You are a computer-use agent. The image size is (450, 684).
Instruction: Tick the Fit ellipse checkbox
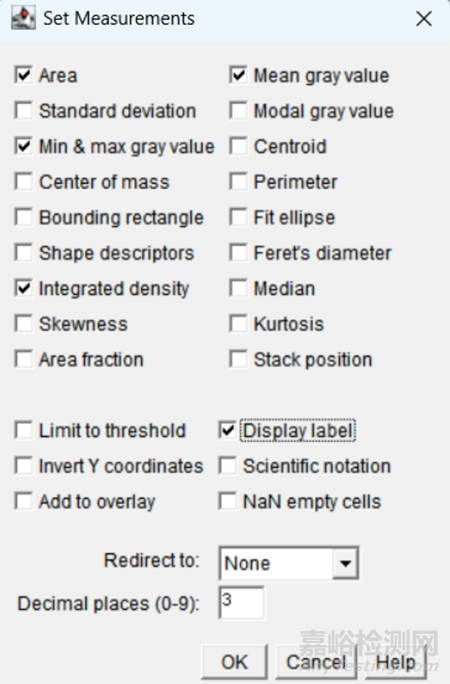pos(238,217)
